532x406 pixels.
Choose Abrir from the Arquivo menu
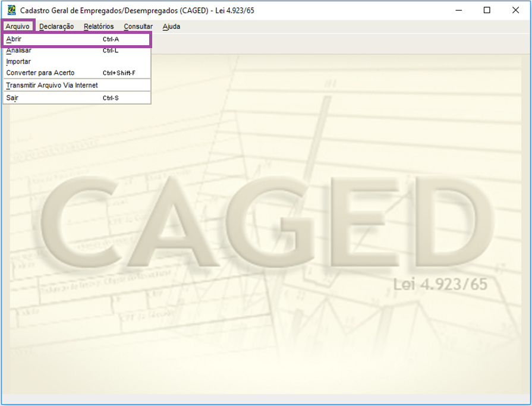pyautogui.click(x=77, y=39)
